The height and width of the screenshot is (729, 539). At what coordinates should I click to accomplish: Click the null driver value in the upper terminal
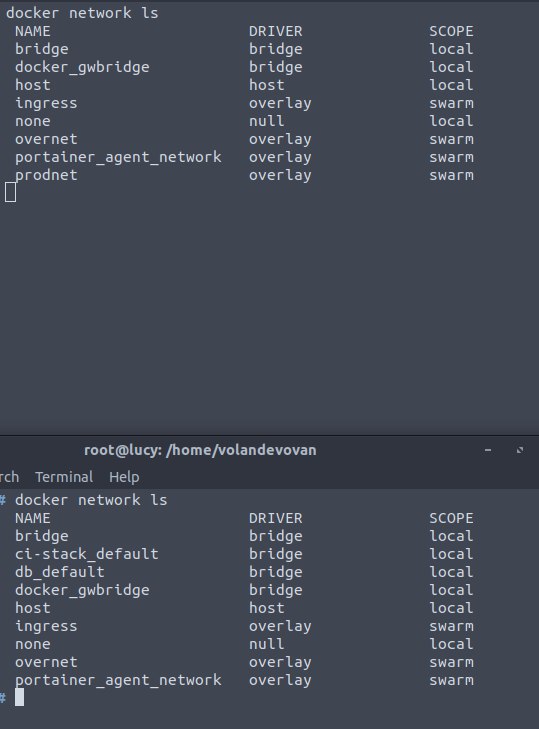coord(266,121)
